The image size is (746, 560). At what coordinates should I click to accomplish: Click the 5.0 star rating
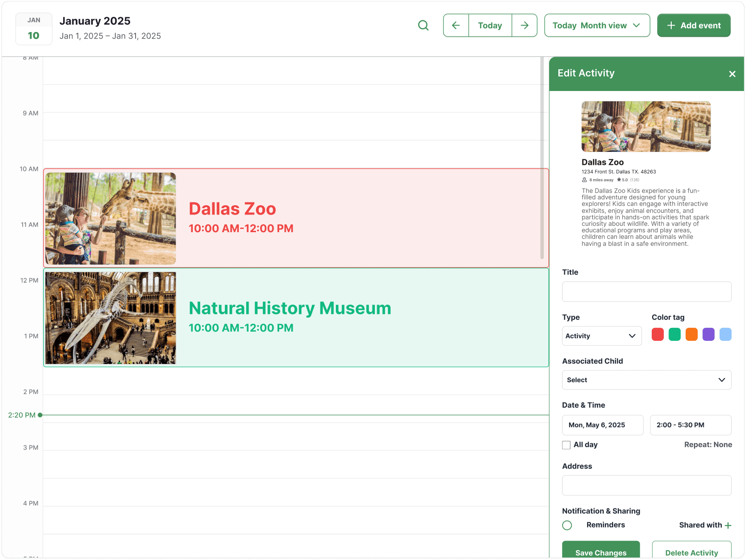[622, 180]
